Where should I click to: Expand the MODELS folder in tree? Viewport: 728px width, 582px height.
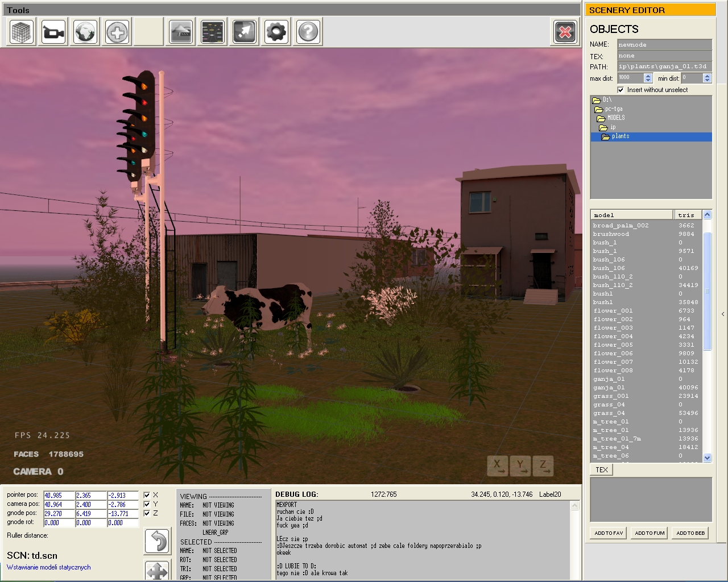[x=615, y=118]
